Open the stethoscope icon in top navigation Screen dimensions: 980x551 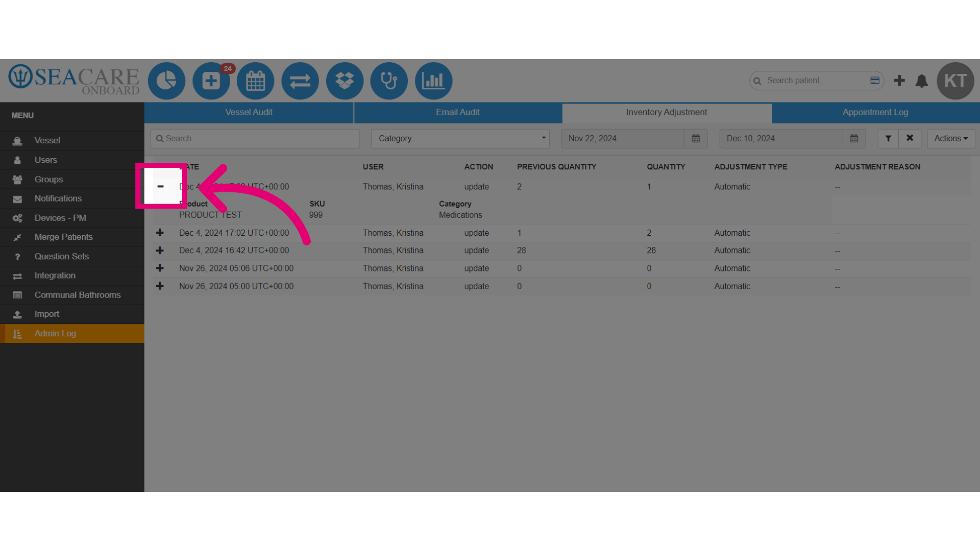(389, 81)
